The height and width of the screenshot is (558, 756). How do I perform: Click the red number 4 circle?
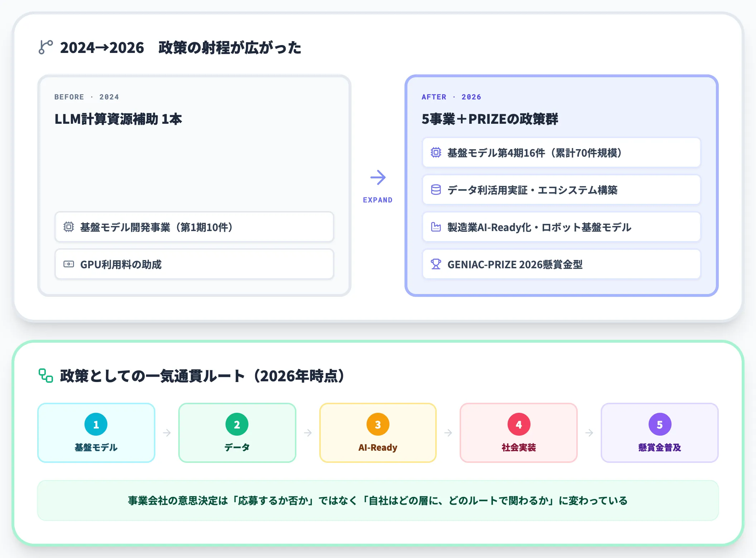pyautogui.click(x=519, y=424)
